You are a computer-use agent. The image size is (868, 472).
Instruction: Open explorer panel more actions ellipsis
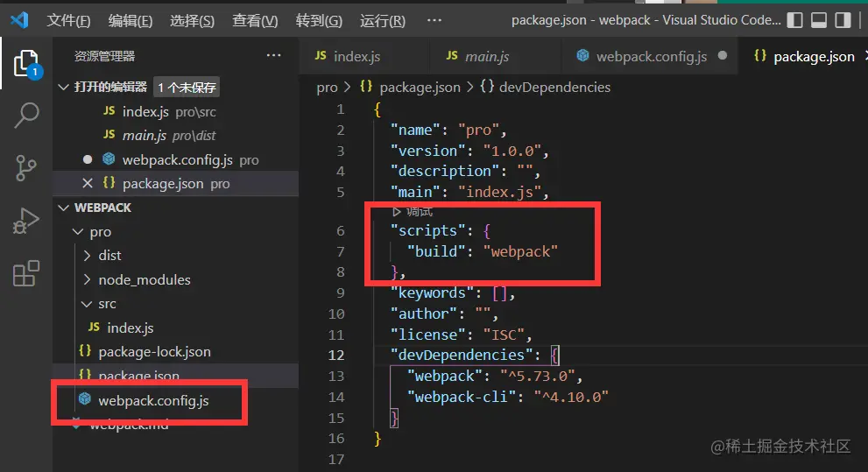273,55
